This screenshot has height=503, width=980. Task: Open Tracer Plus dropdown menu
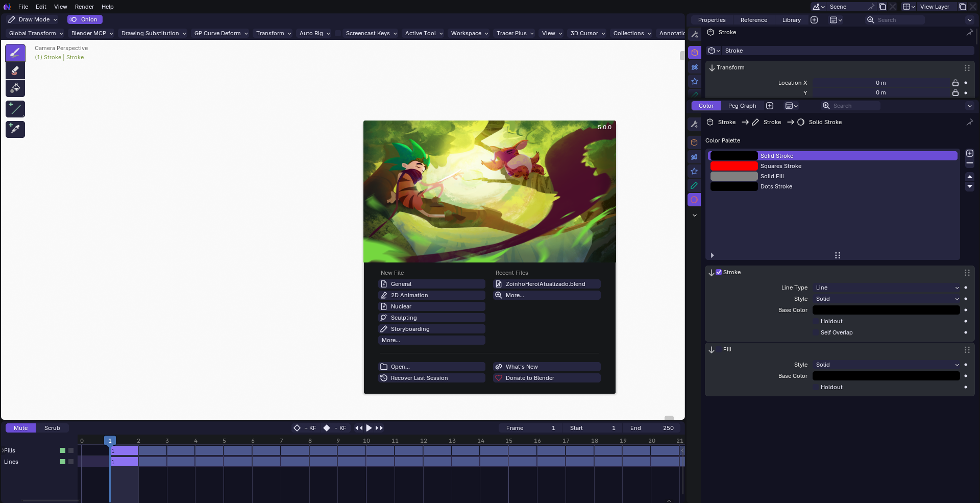515,33
